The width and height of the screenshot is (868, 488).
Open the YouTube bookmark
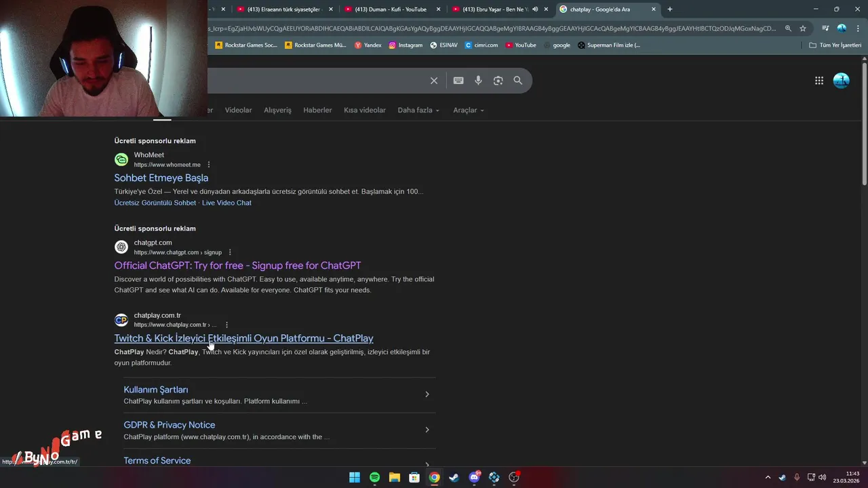coord(521,45)
